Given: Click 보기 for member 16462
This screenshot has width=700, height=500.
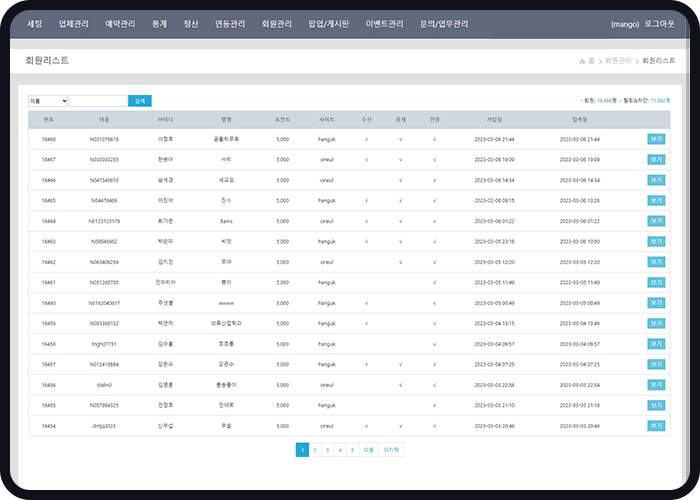Looking at the screenshot, I should (x=656, y=262).
